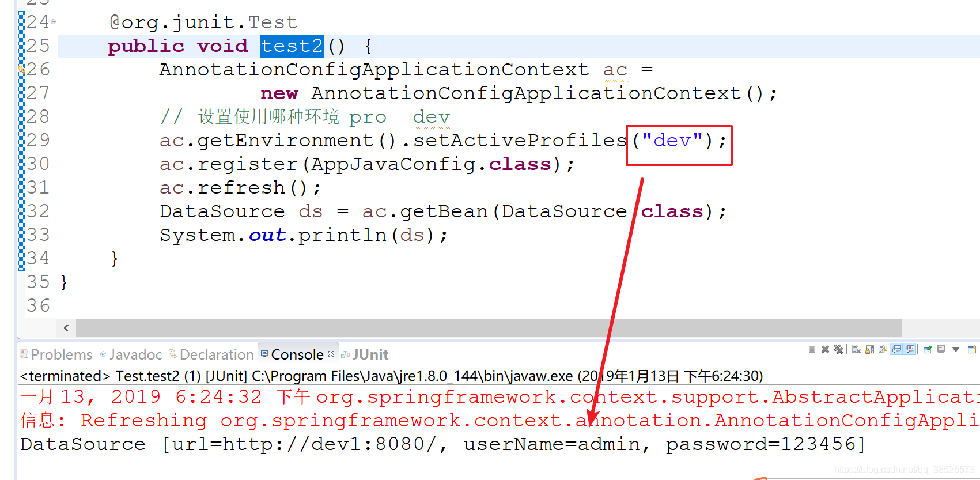Click the selected method name test2

[292, 46]
